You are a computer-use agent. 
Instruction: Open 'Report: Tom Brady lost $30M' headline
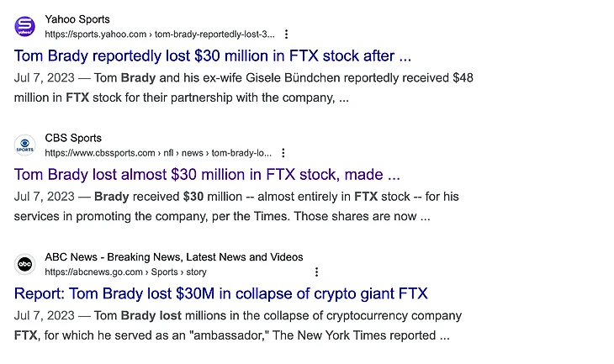[x=221, y=294]
